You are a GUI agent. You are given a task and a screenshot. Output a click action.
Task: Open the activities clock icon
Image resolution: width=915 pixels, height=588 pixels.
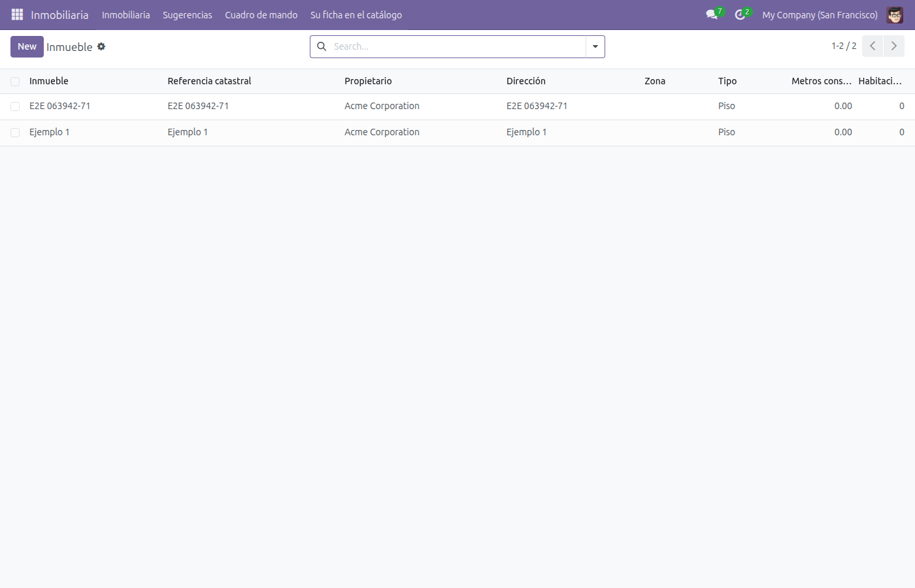[740, 14]
